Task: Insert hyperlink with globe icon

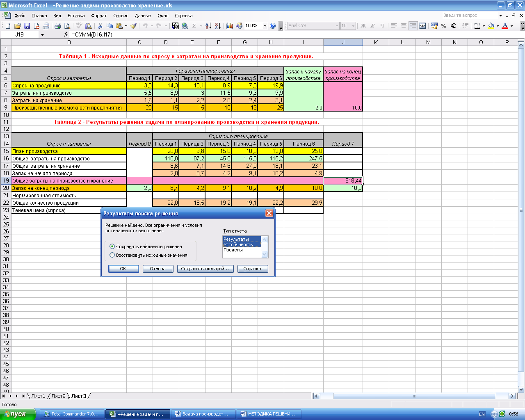Action: [185, 26]
